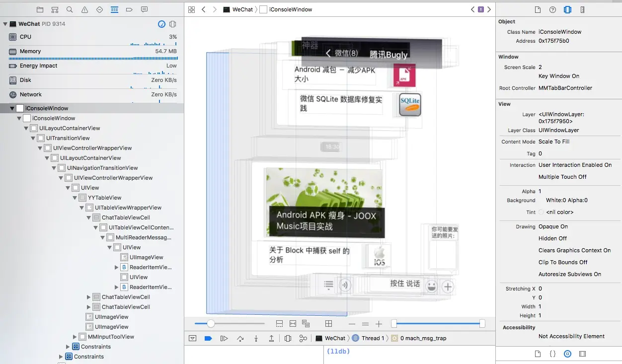The image size is (622, 364).
Task: Click right handle of visible range slider
Action: click(x=482, y=324)
